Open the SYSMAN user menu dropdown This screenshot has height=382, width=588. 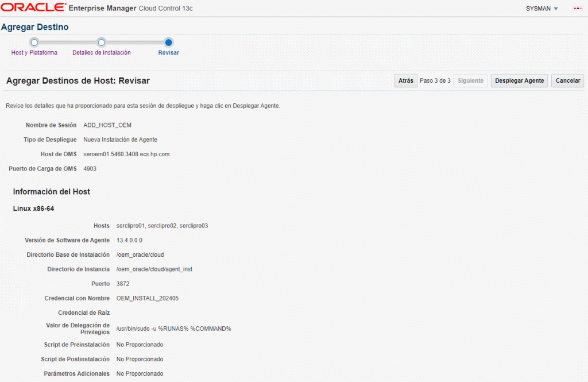(x=541, y=9)
